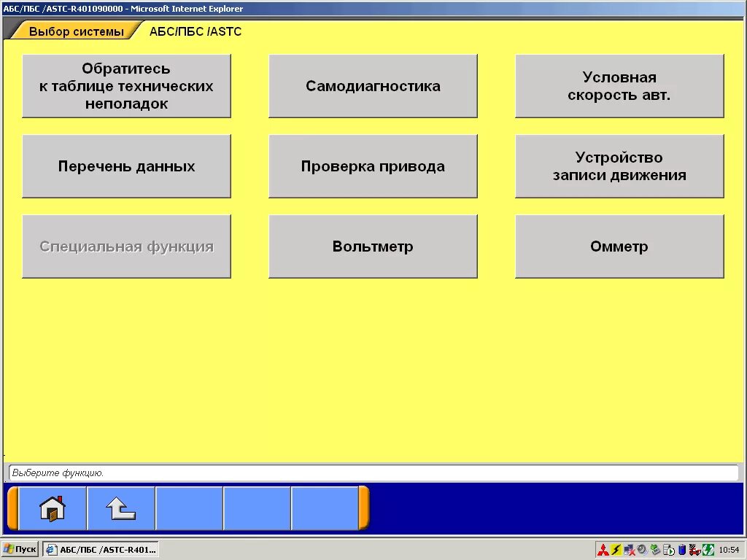The width and height of the screenshot is (747, 560).
Task: Click the speaker volume tray icon
Action: pyautogui.click(x=642, y=550)
